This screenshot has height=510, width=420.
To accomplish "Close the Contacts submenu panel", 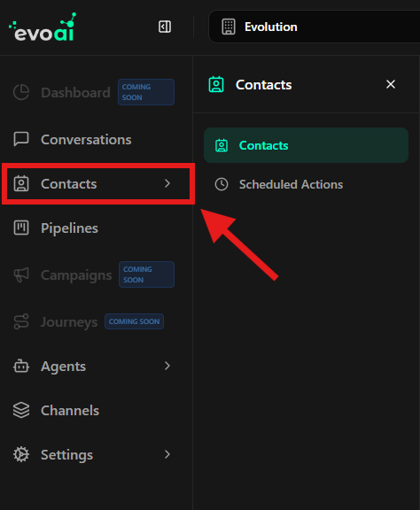I will click(391, 84).
